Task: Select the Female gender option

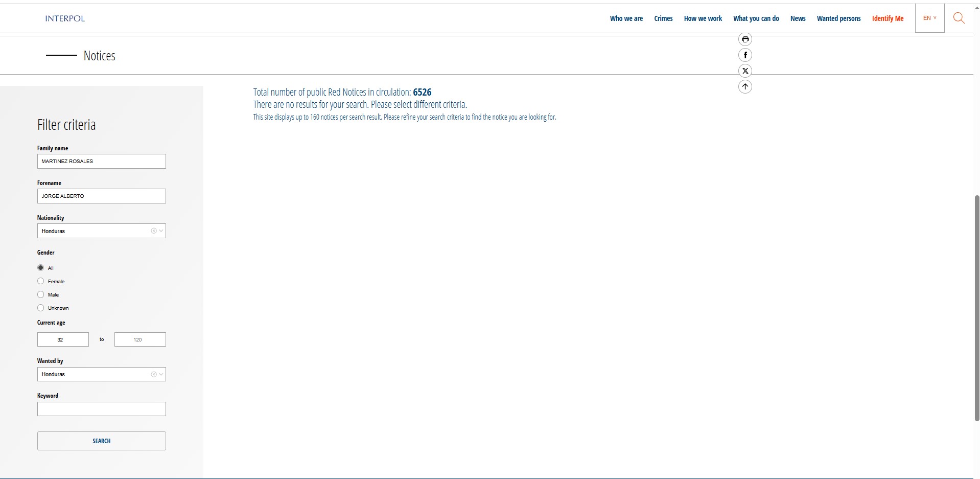Action: 41,281
